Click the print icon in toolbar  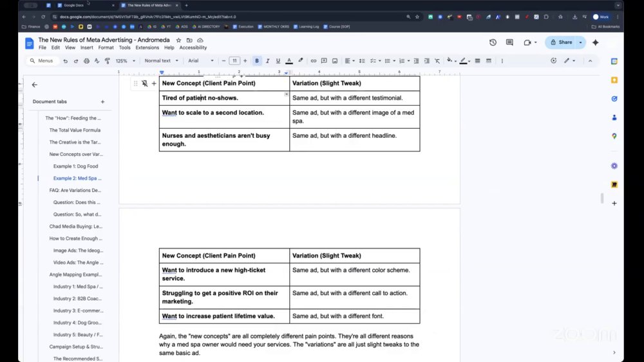coord(86,61)
